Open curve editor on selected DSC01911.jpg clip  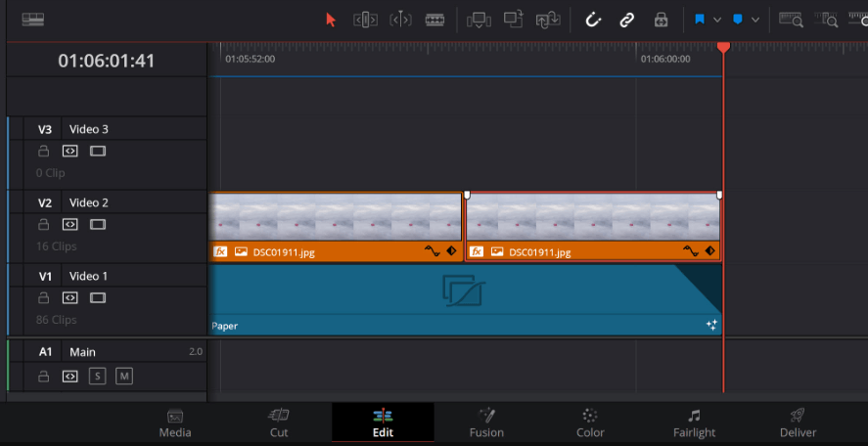(x=690, y=251)
